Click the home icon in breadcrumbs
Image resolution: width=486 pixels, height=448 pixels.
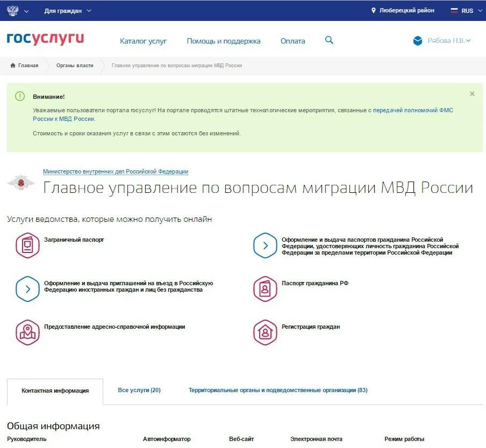pyautogui.click(x=13, y=66)
